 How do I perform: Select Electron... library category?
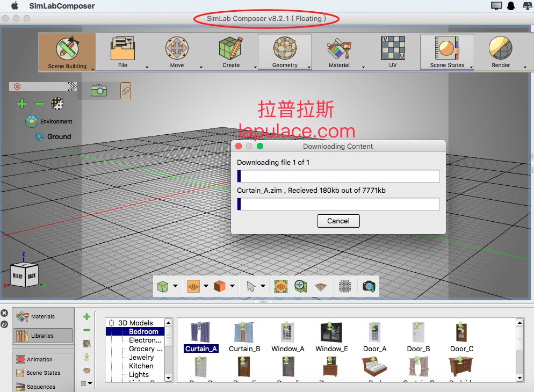tap(145, 340)
